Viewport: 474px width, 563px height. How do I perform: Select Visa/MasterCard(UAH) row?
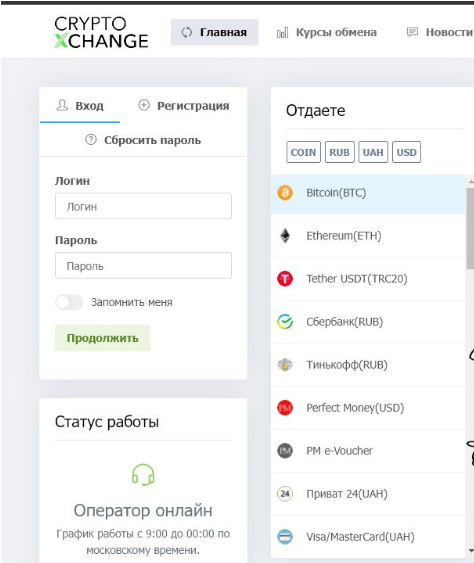coord(368,537)
